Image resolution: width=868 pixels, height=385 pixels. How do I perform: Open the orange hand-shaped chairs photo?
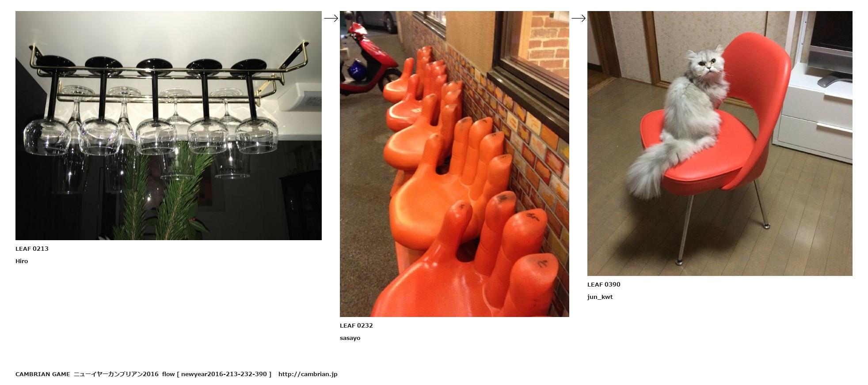click(454, 164)
